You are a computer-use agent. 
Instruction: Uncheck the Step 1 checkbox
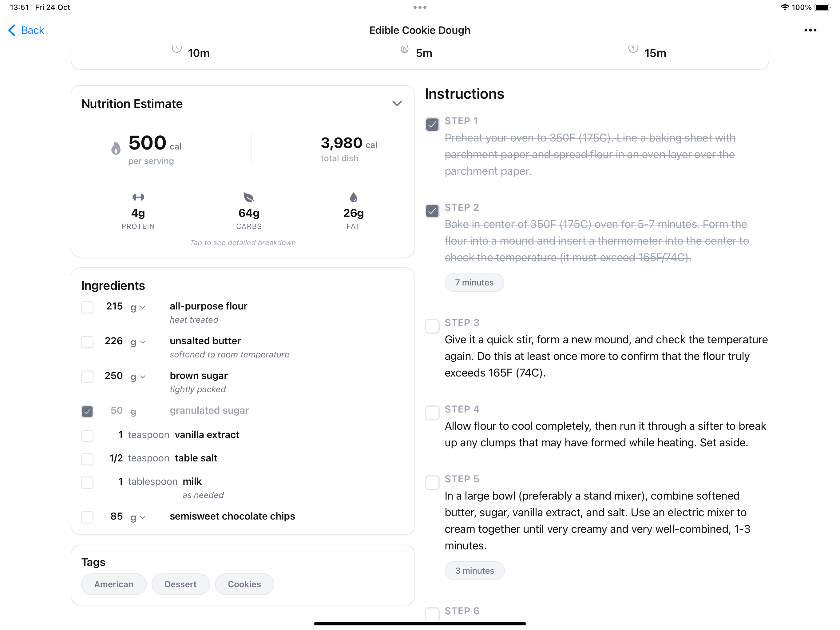point(432,124)
